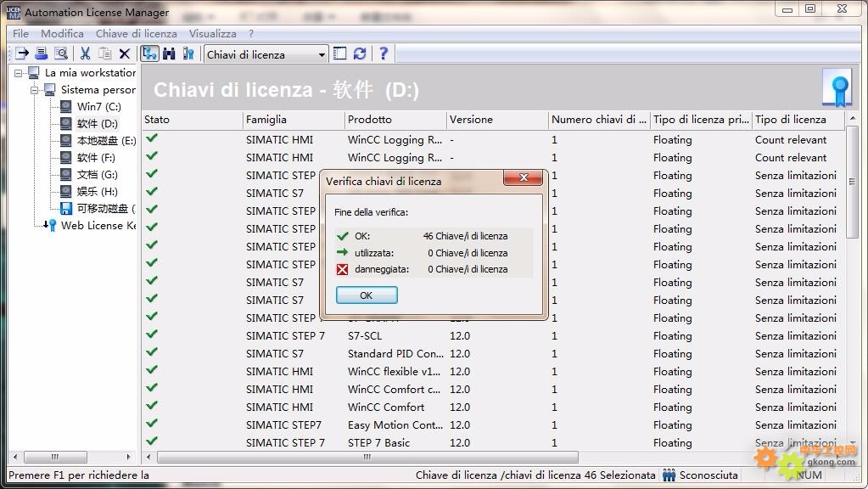This screenshot has height=489, width=868.
Task: Select the 'STEP 7 Basic' product row
Action: coord(494,442)
